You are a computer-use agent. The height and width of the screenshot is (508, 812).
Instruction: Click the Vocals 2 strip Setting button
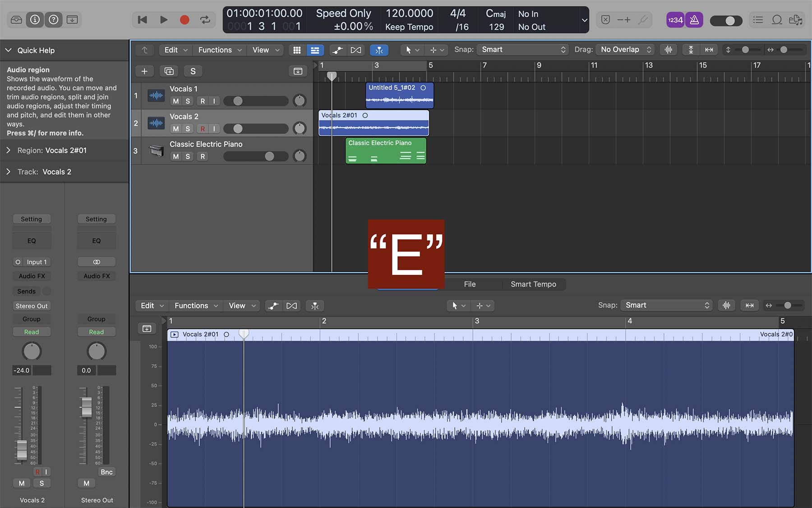click(31, 219)
